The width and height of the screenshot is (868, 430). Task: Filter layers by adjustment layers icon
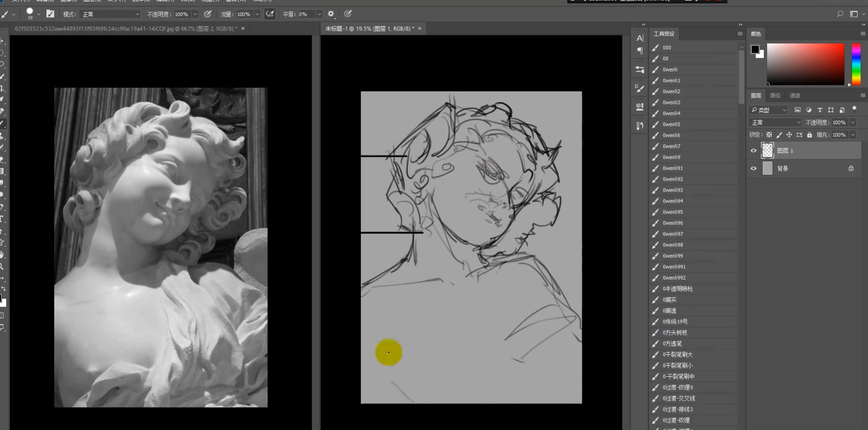pyautogui.click(x=809, y=110)
